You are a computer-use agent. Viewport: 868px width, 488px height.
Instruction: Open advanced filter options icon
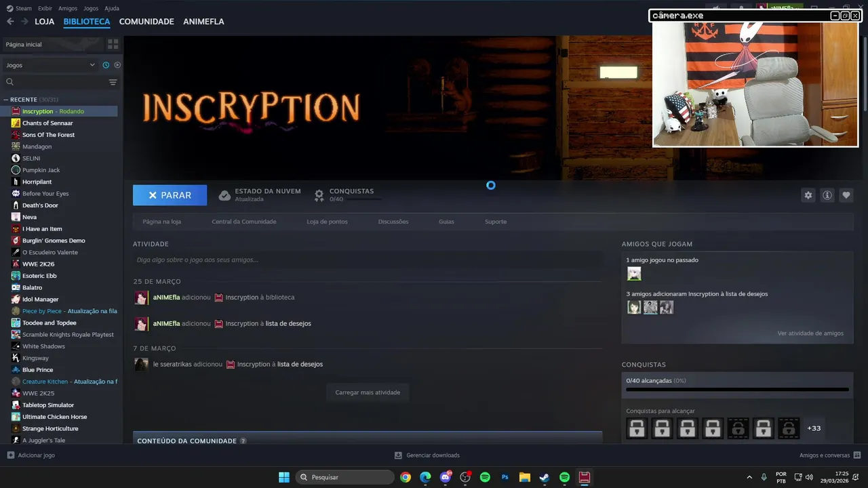tap(113, 82)
